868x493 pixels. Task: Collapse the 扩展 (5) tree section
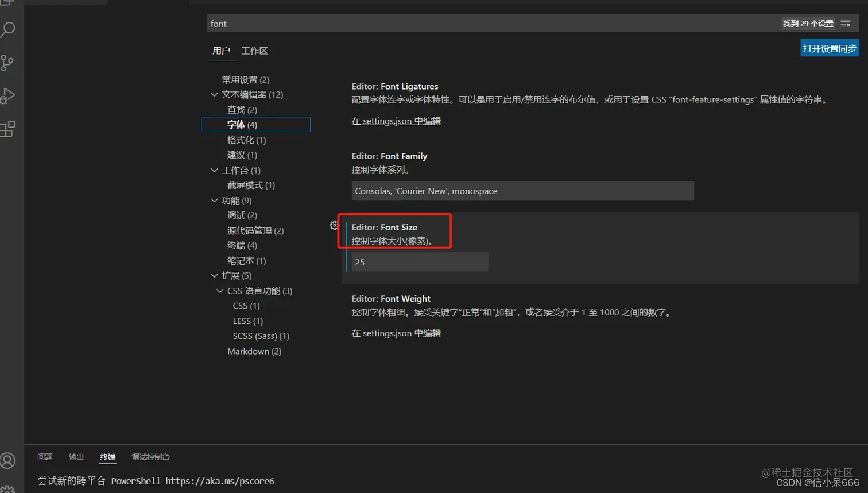pyautogui.click(x=215, y=275)
